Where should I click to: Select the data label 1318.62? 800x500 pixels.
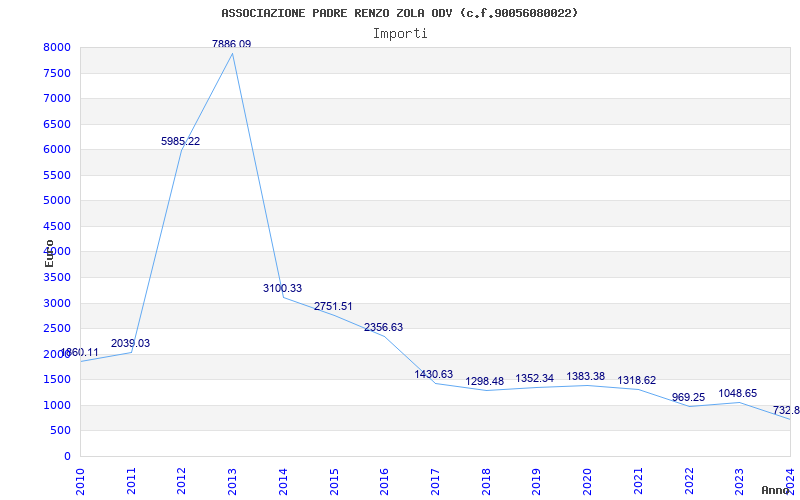(637, 380)
